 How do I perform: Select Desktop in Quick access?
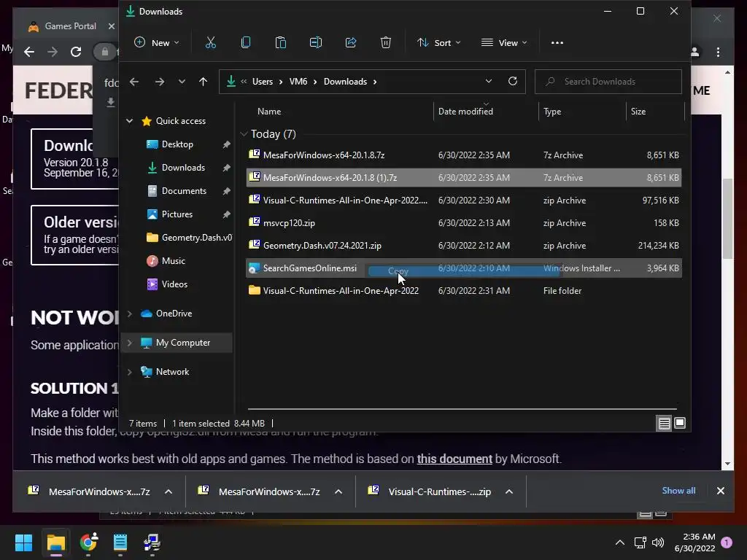(x=177, y=144)
